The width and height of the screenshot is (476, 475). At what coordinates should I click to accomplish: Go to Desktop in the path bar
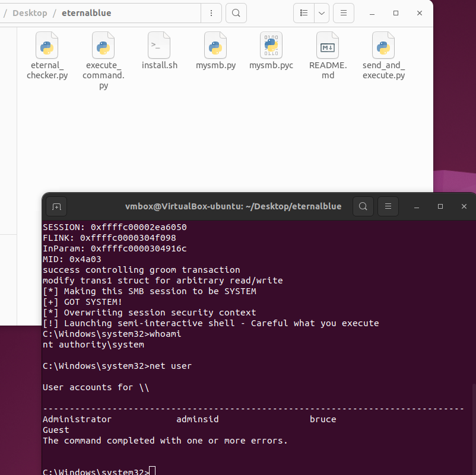(x=30, y=13)
